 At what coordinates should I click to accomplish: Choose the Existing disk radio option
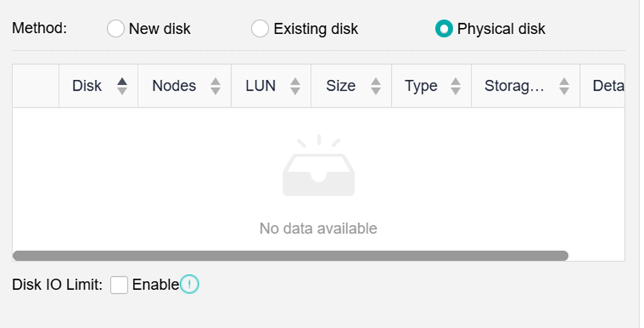pyautogui.click(x=260, y=29)
